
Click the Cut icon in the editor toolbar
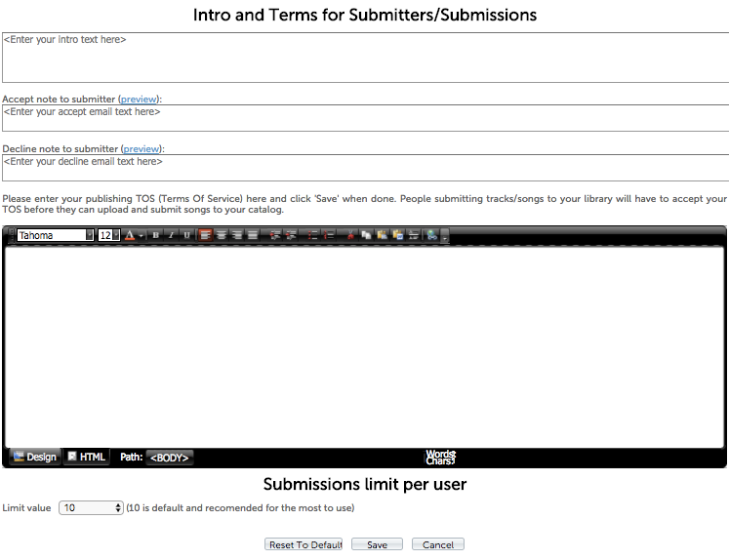point(350,235)
